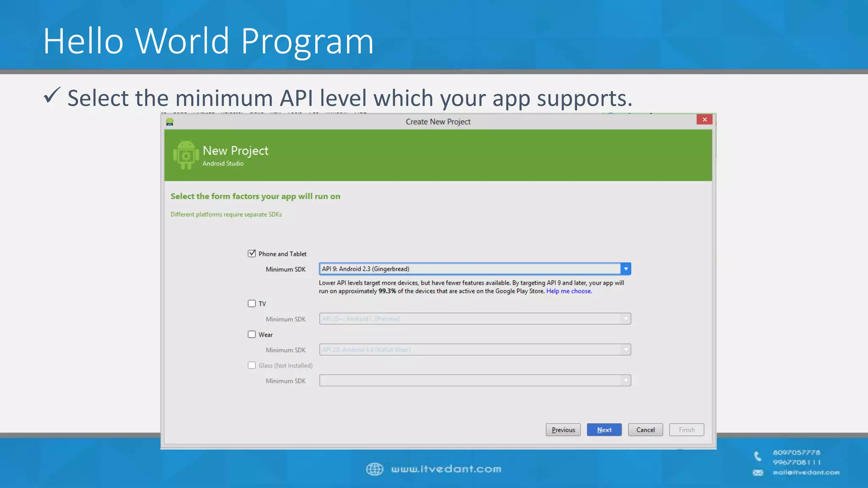Viewport: 868px width, 488px height.
Task: Click the phone number 9967708111
Action: tap(796, 462)
